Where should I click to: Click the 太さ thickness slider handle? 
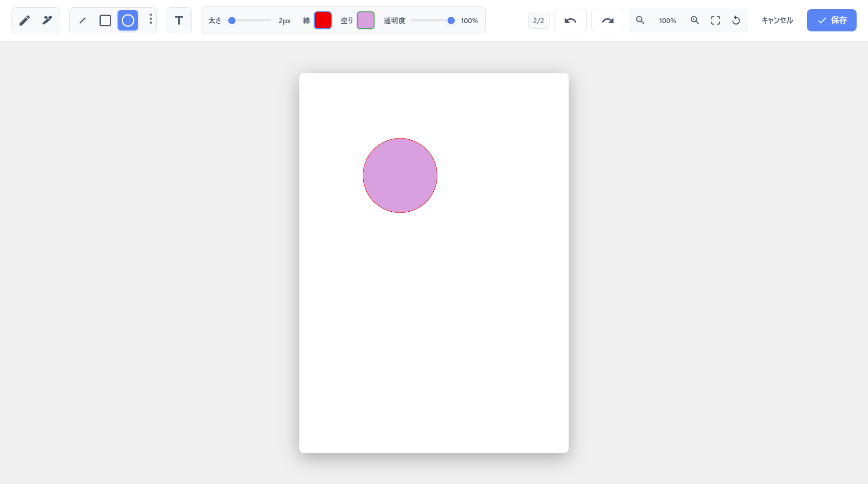(x=232, y=20)
